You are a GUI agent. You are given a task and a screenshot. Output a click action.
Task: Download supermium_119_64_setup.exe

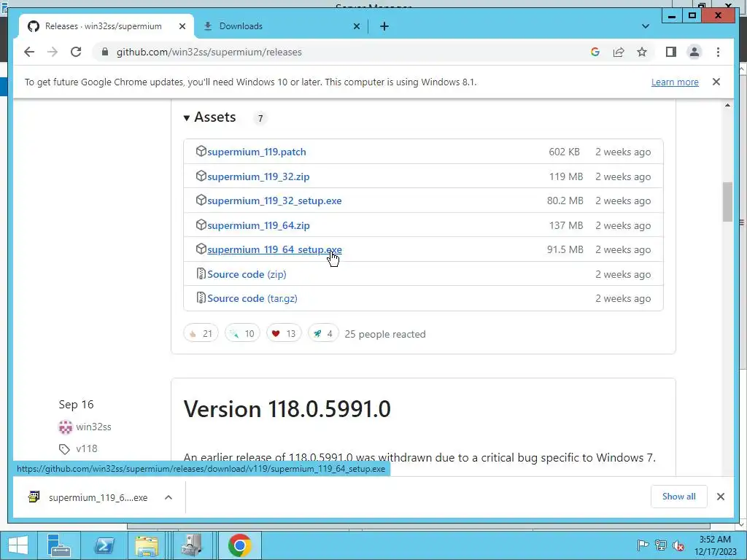pos(274,250)
